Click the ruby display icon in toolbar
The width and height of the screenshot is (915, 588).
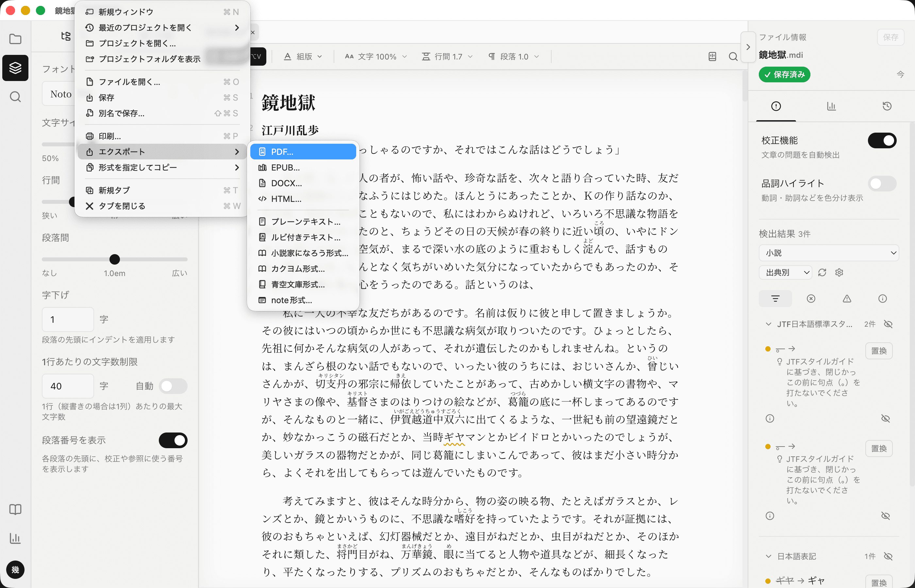tap(712, 57)
